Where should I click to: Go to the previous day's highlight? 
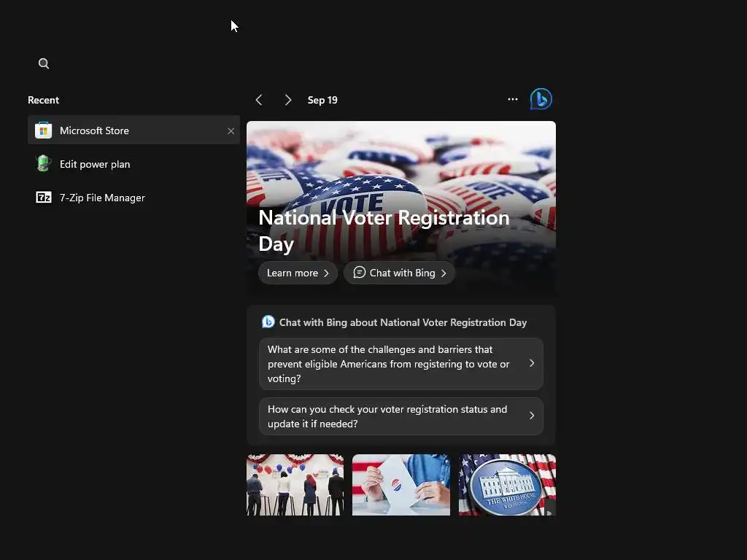(259, 100)
